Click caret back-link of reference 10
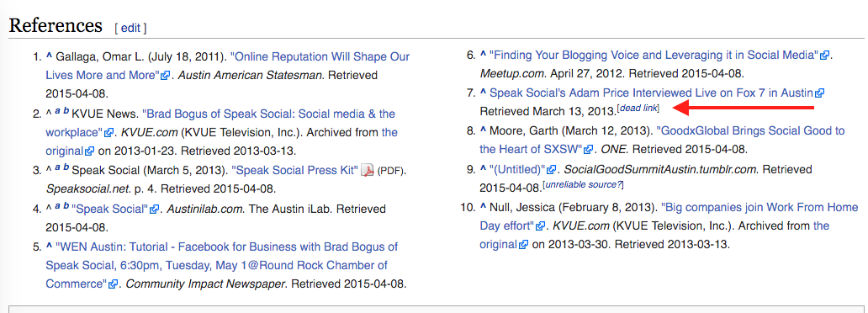Viewport: 868px width, 313px height. click(x=483, y=208)
